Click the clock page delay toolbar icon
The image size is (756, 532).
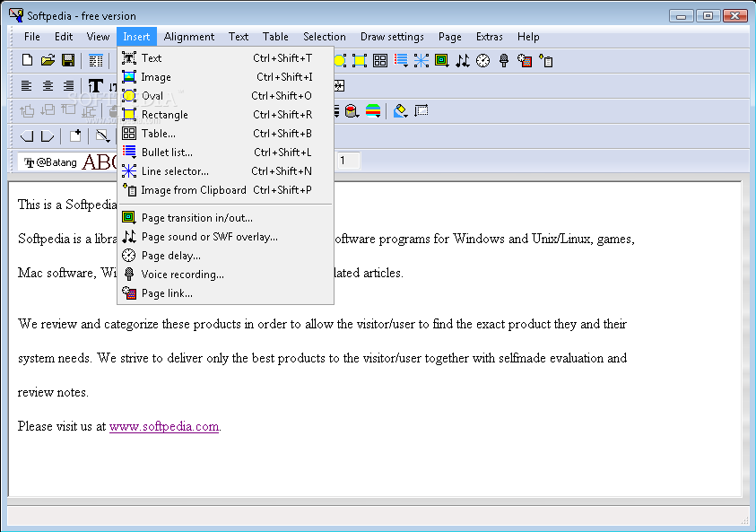pos(483,60)
